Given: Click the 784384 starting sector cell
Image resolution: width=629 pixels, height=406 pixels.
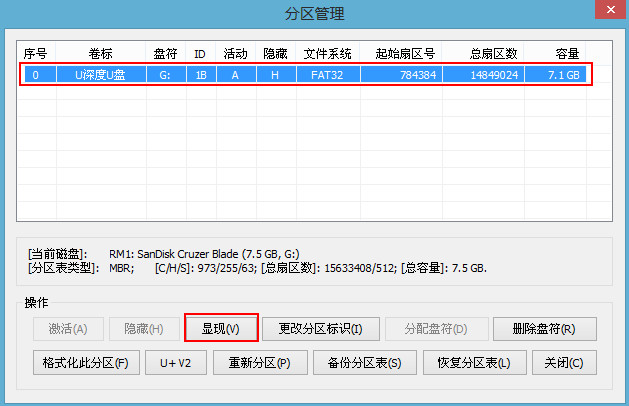Looking at the screenshot, I should click(401, 75).
